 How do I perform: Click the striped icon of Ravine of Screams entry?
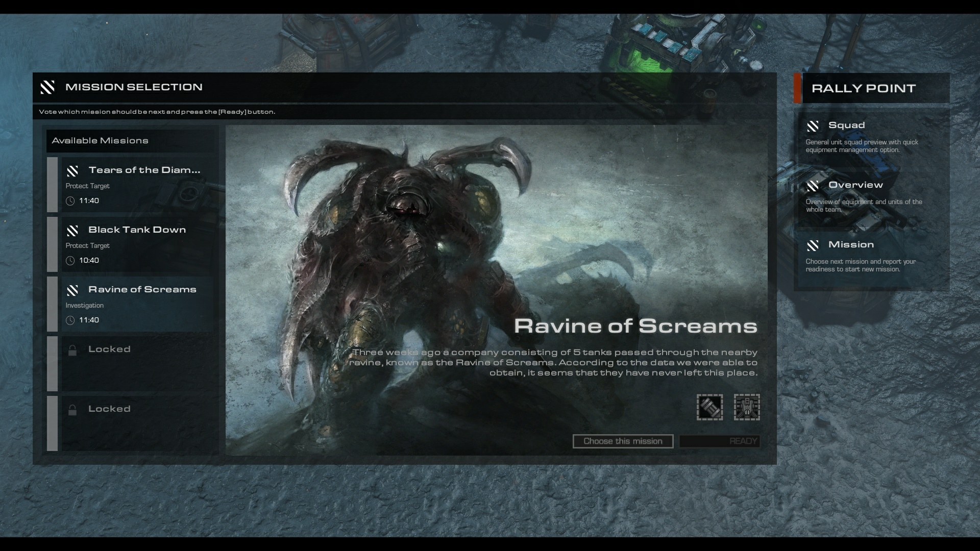click(72, 290)
